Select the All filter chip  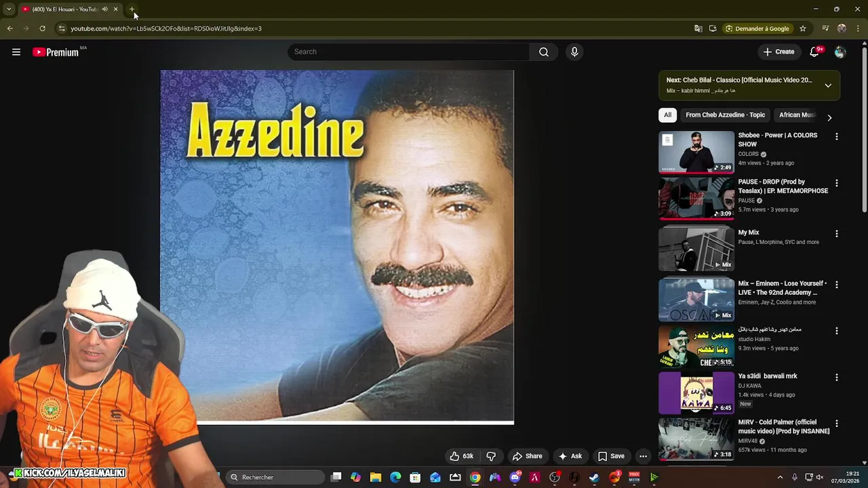(667, 115)
